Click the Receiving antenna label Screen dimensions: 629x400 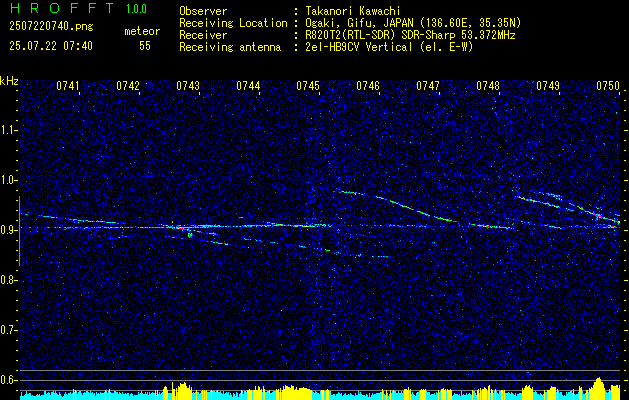(x=230, y=47)
